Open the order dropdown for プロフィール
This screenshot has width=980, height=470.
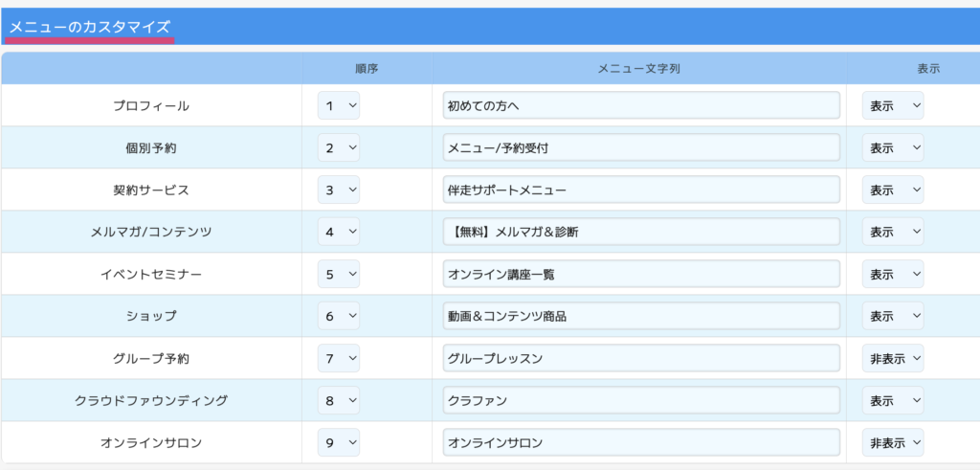click(x=339, y=105)
